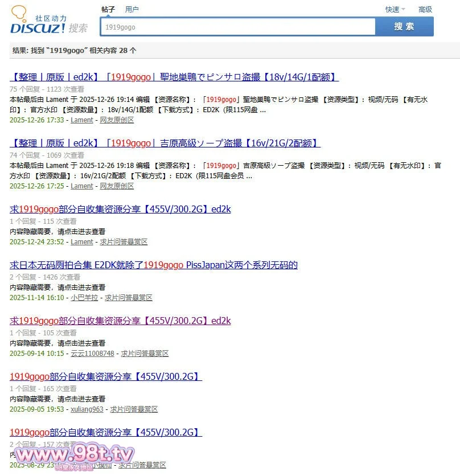This screenshot has height=476, width=460.
Task: Go to 求片问答悬赏区 from the 2025-12-24 result
Action: tap(124, 242)
